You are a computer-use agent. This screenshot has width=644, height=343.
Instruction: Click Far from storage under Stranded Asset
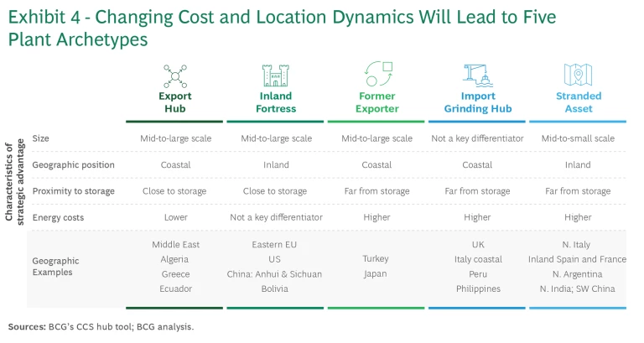click(x=578, y=191)
